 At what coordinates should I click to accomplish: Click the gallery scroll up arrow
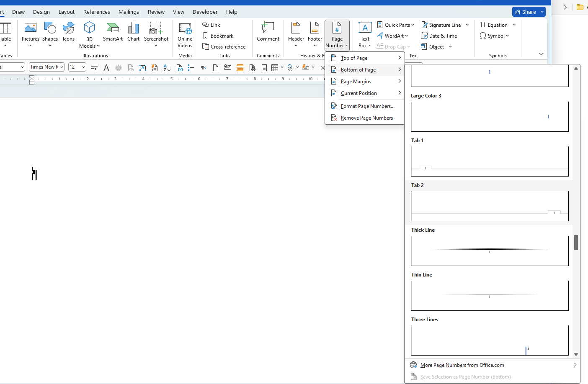pyautogui.click(x=576, y=68)
